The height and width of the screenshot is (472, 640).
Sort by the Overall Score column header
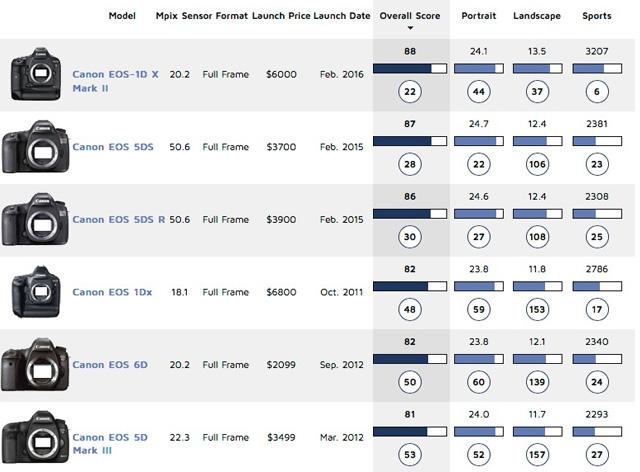(x=410, y=16)
